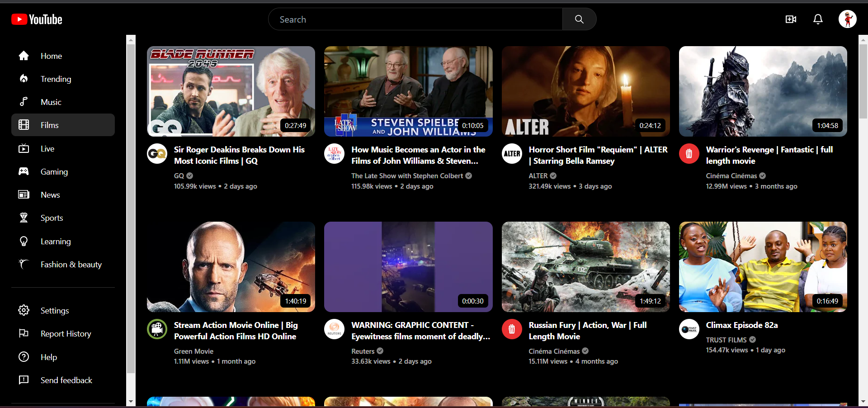868x408 pixels.
Task: Click 'Reuters' channel name text
Action: click(363, 351)
